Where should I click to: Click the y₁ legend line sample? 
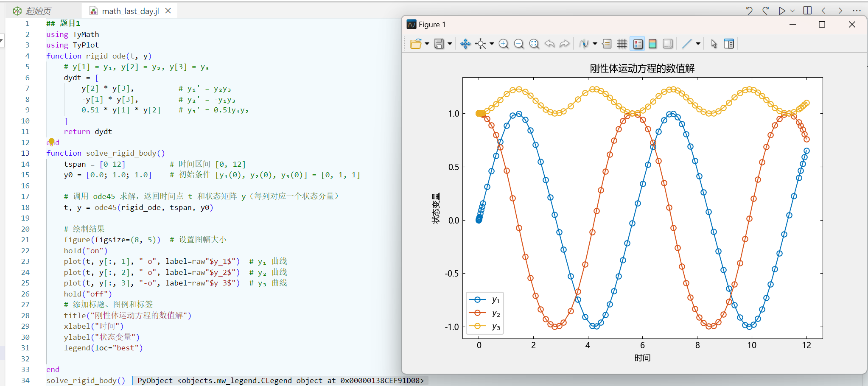[x=477, y=300]
